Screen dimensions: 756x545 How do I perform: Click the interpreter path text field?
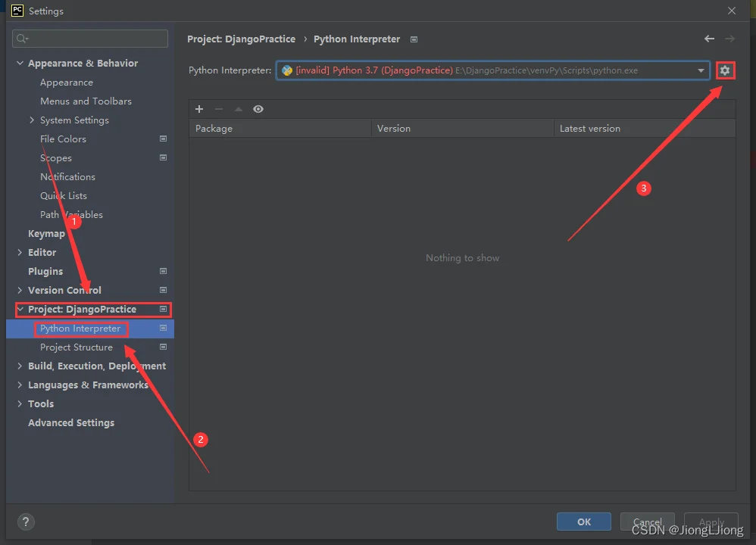(492, 70)
